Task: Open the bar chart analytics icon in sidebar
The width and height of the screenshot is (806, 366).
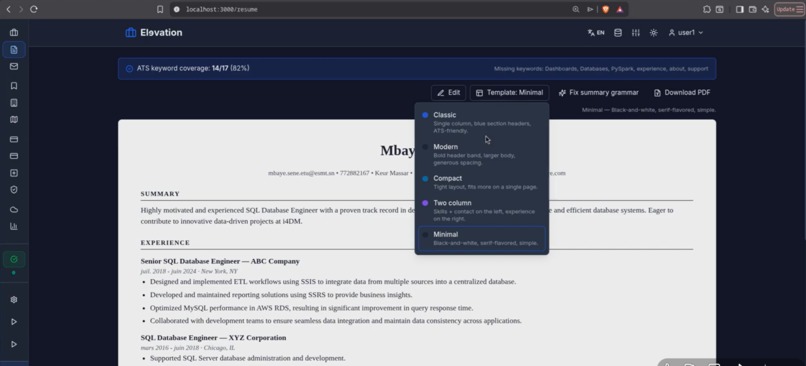Action: [x=14, y=226]
